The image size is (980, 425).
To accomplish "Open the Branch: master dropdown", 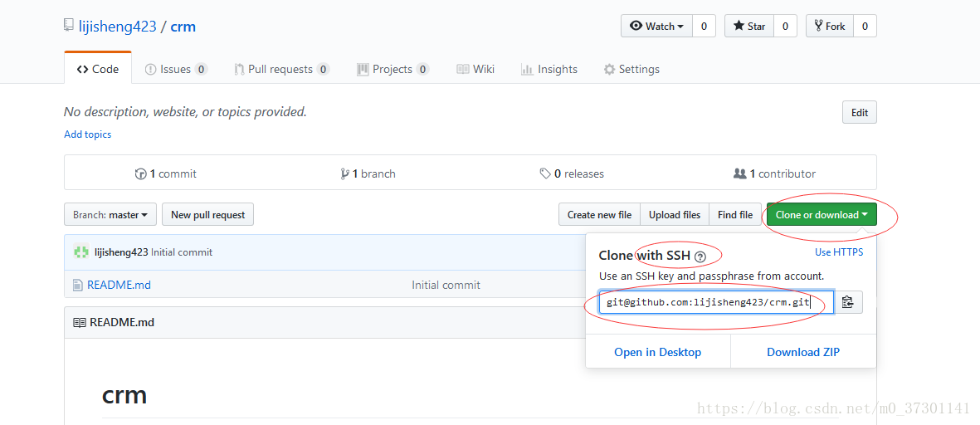I will tap(110, 214).
